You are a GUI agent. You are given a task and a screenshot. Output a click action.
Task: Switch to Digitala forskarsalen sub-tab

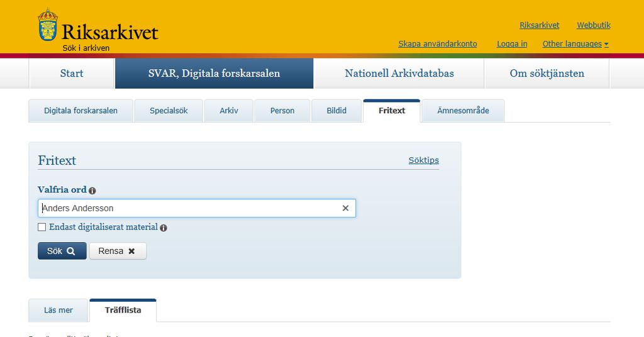coord(80,111)
